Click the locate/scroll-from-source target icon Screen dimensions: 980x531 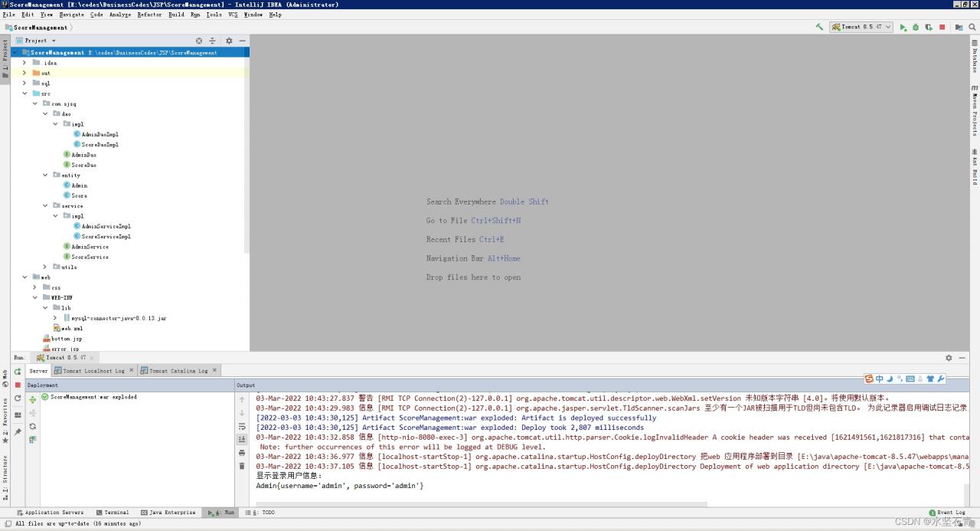(x=199, y=41)
